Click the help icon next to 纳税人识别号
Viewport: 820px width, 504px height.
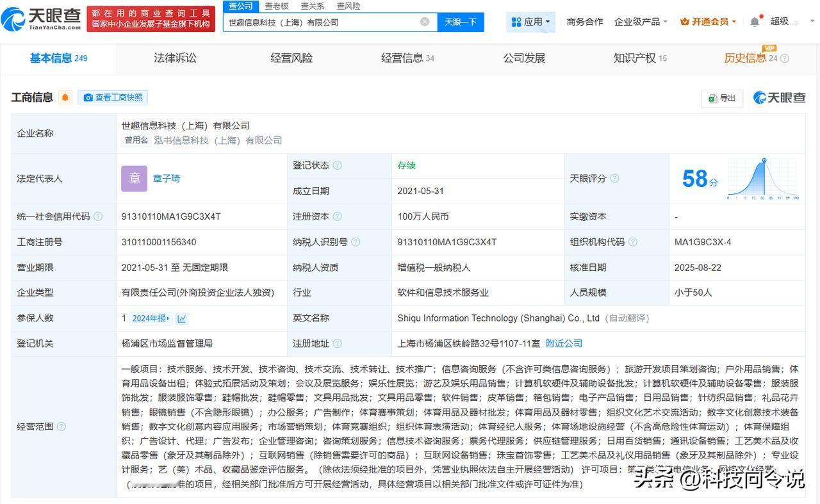[x=356, y=242]
